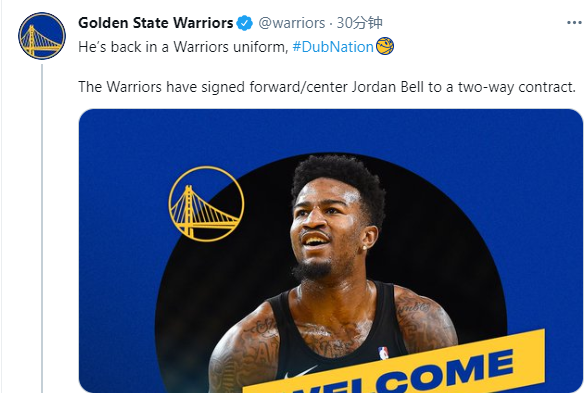Open the Golden State Warriors display name
584x393 pixels.
[x=156, y=23]
